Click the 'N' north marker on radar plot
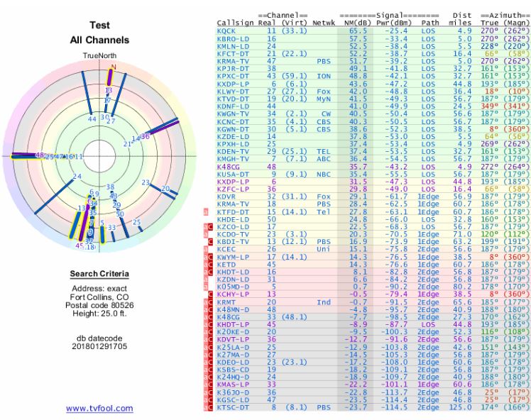 tap(112, 67)
